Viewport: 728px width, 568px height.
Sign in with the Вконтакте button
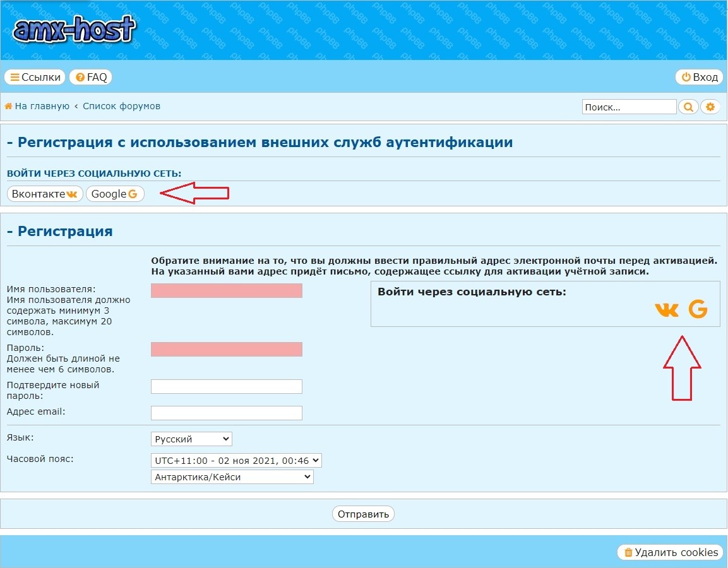click(x=45, y=194)
